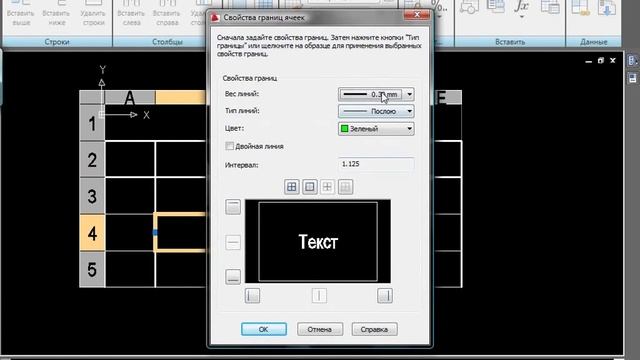The width and height of the screenshot is (640, 360).
Task: Apply borders to all cell edges
Action: tap(291, 187)
